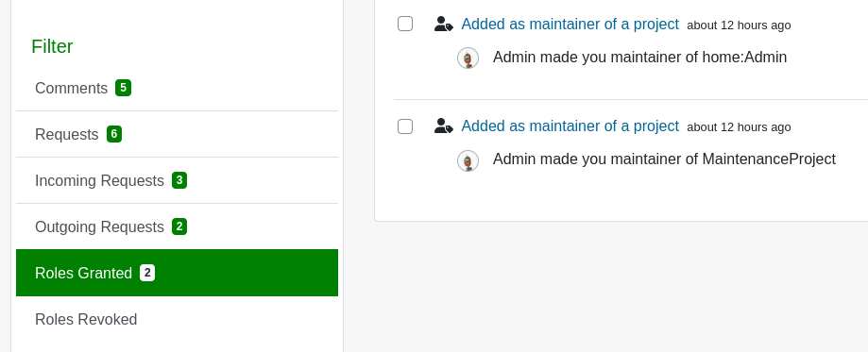Click 'Admin made you maintainer of MaintenanceProject' text

(664, 159)
